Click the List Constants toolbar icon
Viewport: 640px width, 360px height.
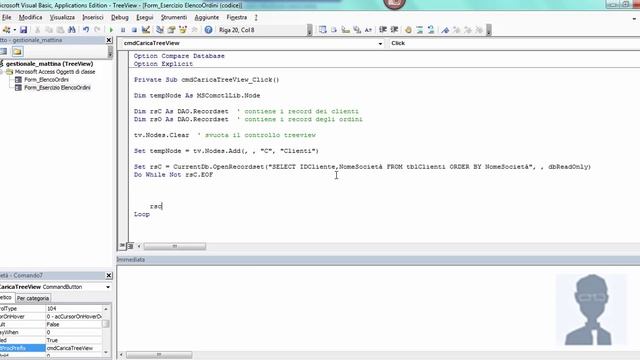334,30
